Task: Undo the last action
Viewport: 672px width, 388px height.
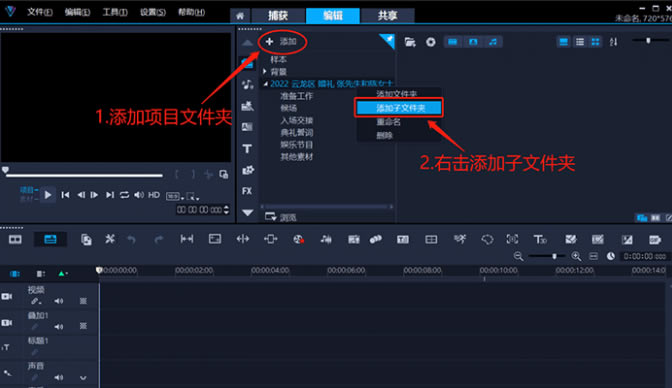Action: click(132, 240)
